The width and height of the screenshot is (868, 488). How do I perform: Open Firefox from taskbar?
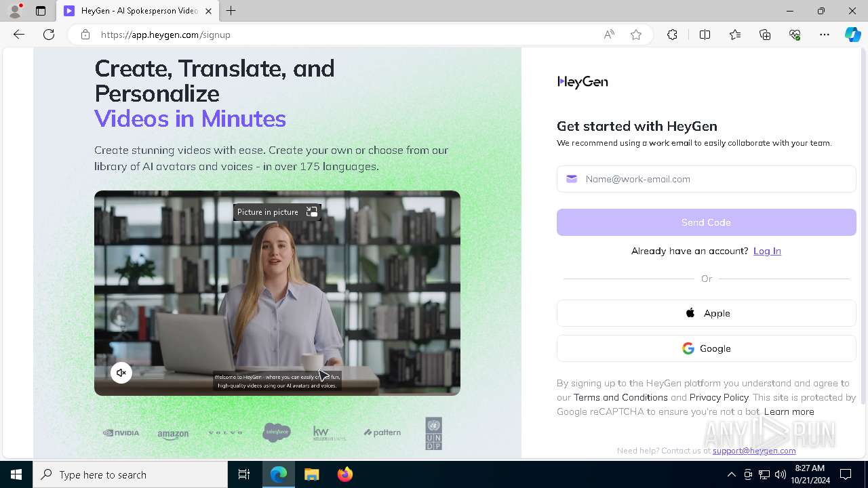[x=344, y=474]
